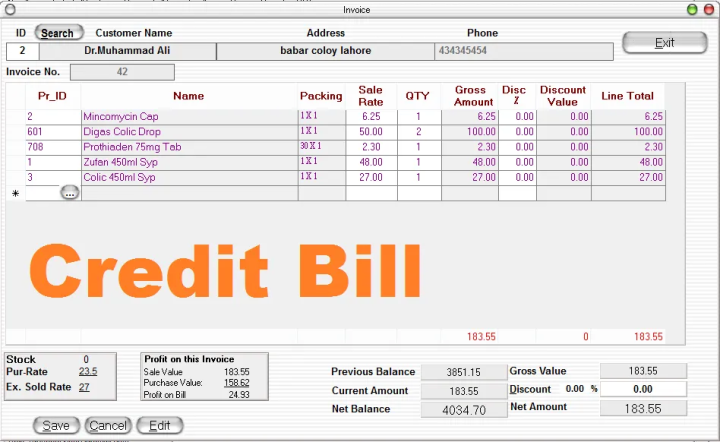Viewport: 720px width, 442px height.
Task: Click the grid total gross amount 183.55
Action: click(x=481, y=337)
